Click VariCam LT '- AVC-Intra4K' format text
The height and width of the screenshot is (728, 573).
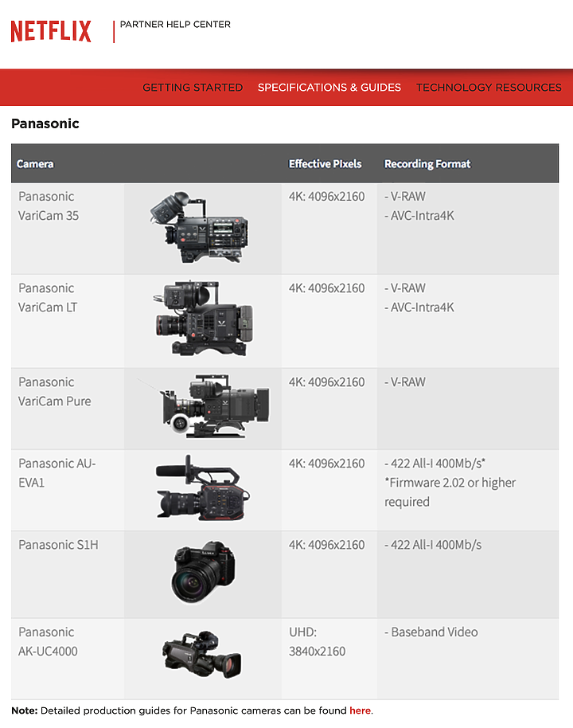pos(419,307)
